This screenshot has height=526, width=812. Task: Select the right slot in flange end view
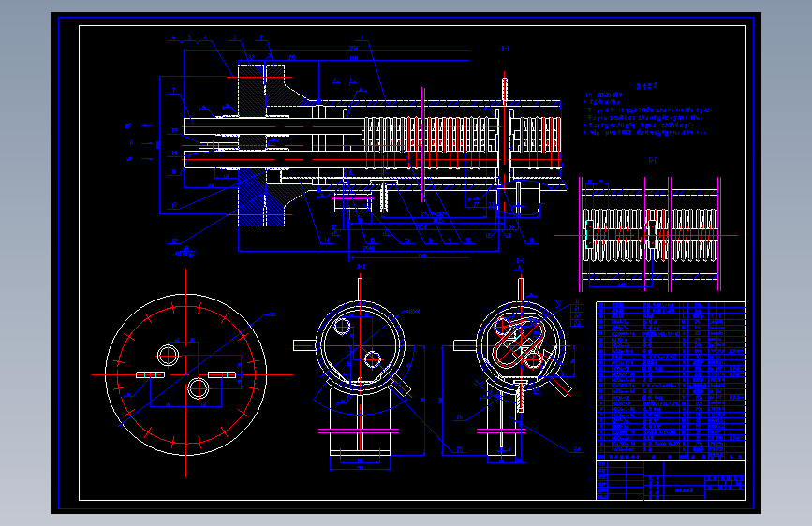pyautogui.click(x=222, y=374)
